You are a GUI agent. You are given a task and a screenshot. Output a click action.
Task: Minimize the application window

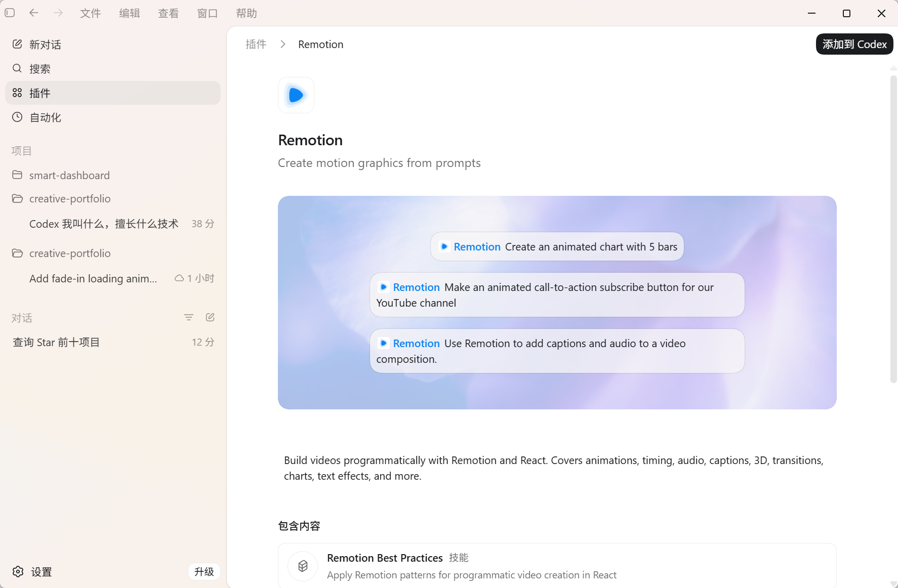pyautogui.click(x=812, y=13)
